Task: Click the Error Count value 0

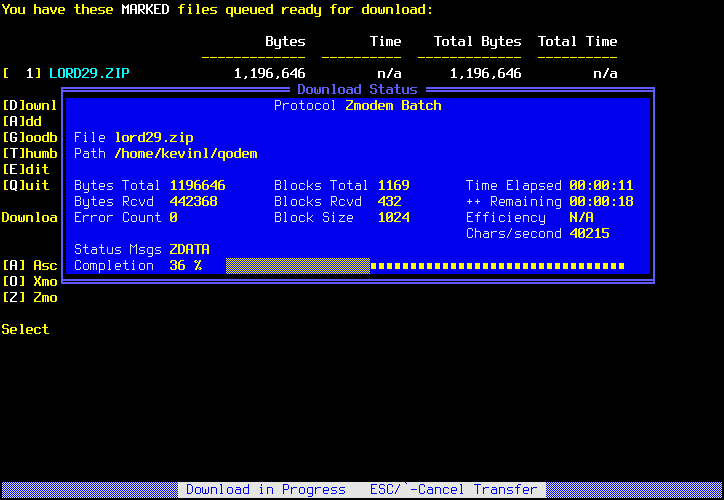Action: point(173,217)
